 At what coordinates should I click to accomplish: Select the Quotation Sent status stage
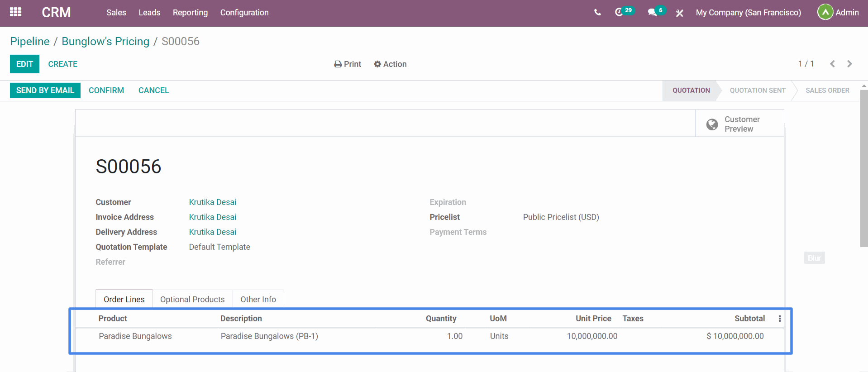coord(757,91)
